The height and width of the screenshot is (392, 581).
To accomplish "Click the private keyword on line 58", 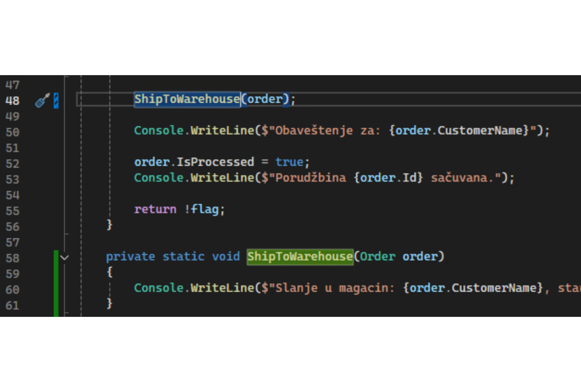I will click(130, 257).
